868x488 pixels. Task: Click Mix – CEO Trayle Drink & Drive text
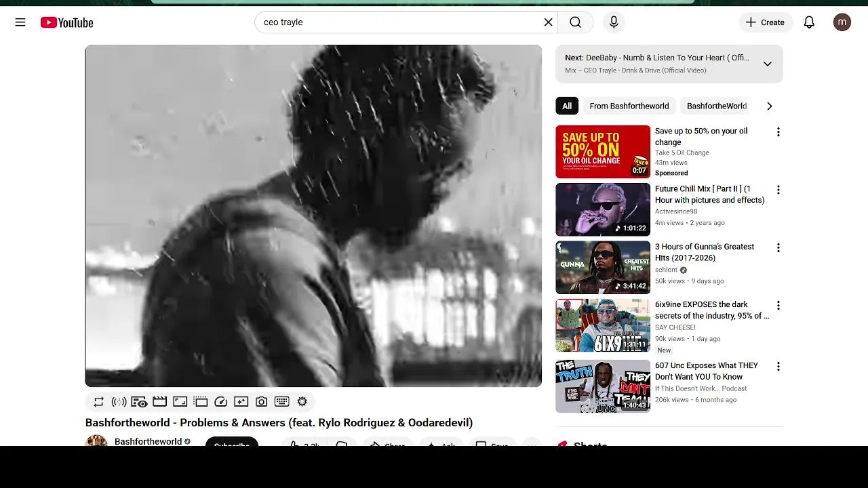635,70
